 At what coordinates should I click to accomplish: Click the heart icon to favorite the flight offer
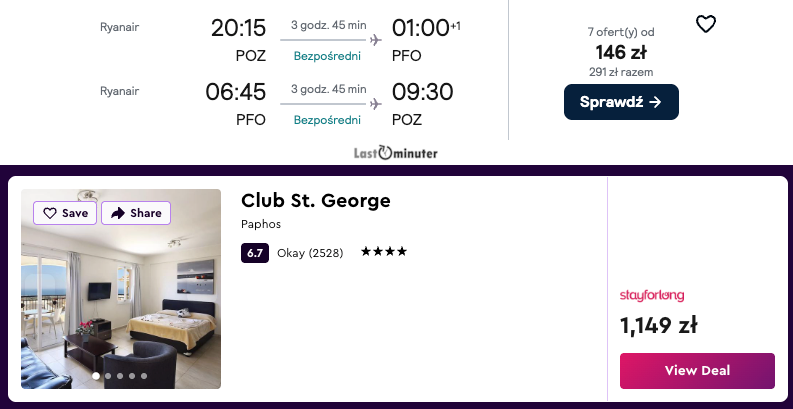click(706, 24)
